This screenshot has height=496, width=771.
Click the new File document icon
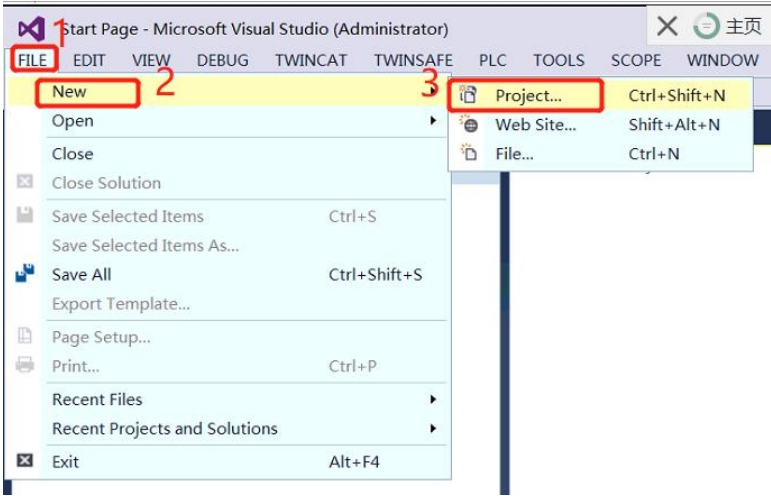pos(468,154)
